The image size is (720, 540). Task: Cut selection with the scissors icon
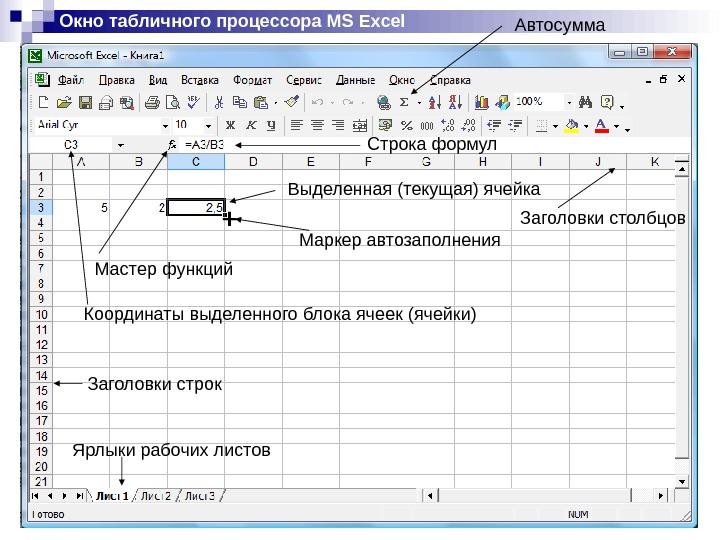219,102
